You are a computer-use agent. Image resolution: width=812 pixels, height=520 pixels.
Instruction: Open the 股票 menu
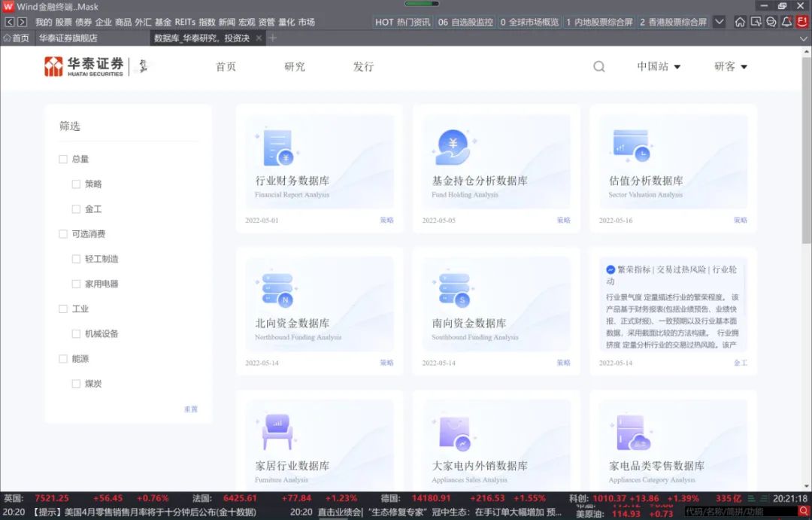pos(64,23)
